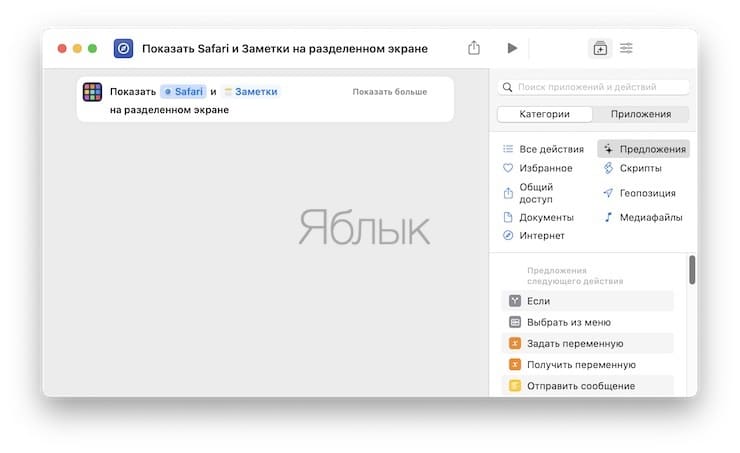Click the split-screen action grid icon
The width and height of the screenshot is (740, 453).
coord(92,92)
